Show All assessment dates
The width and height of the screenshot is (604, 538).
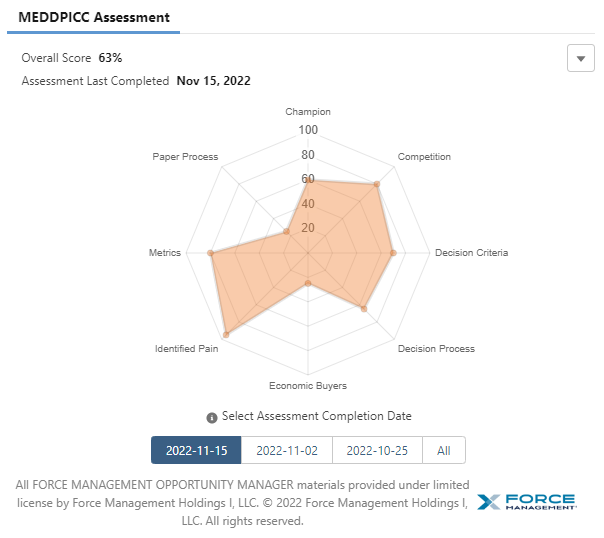(444, 450)
